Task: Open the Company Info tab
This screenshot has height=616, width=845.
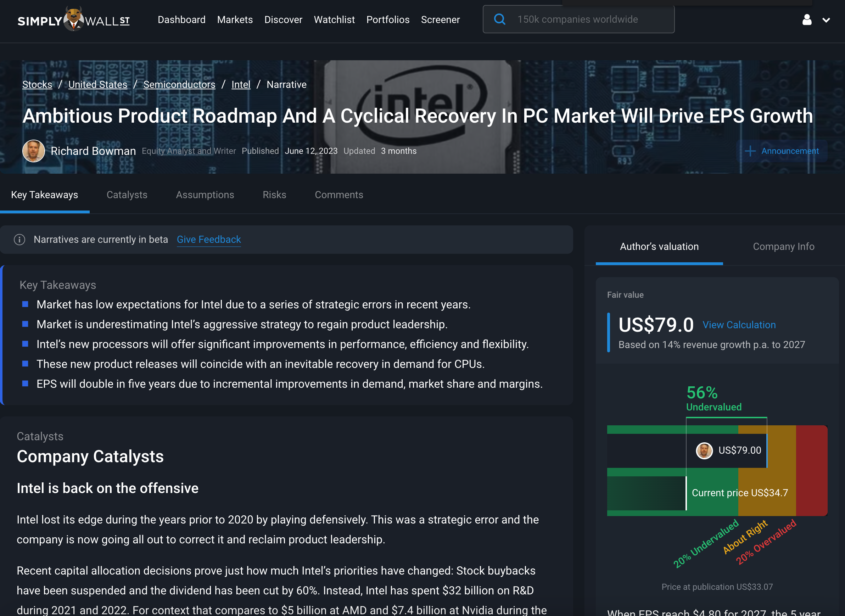Action: click(783, 246)
